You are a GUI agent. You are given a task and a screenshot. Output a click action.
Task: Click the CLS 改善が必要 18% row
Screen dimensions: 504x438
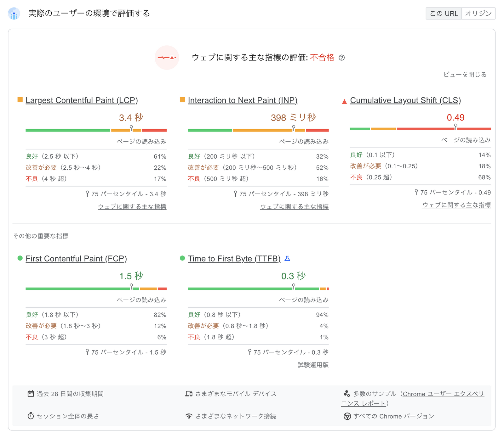(x=421, y=166)
